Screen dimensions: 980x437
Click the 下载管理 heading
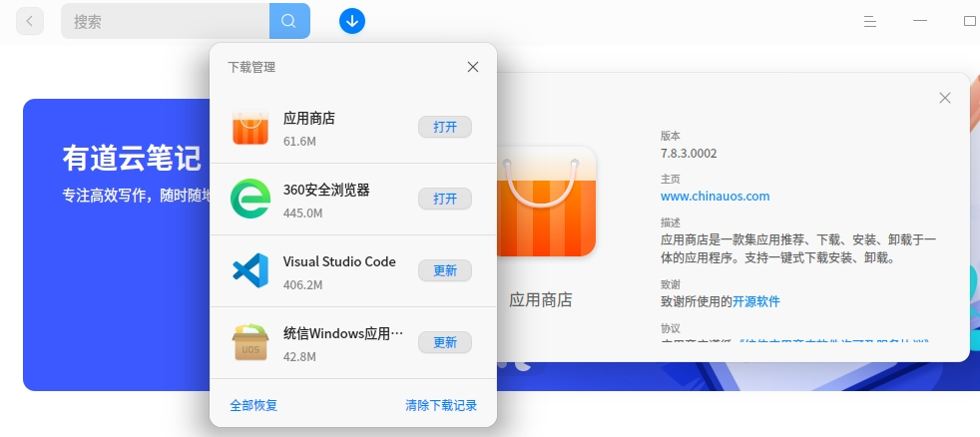click(x=251, y=67)
